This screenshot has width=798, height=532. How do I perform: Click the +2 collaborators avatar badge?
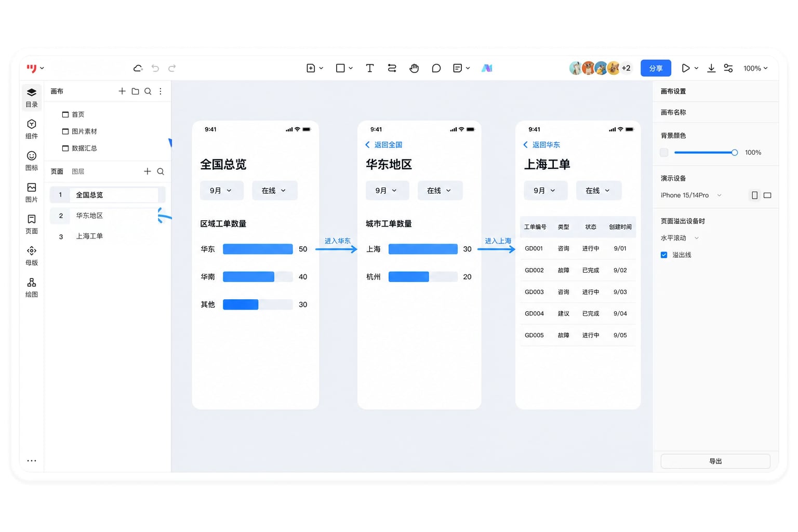[x=627, y=68]
